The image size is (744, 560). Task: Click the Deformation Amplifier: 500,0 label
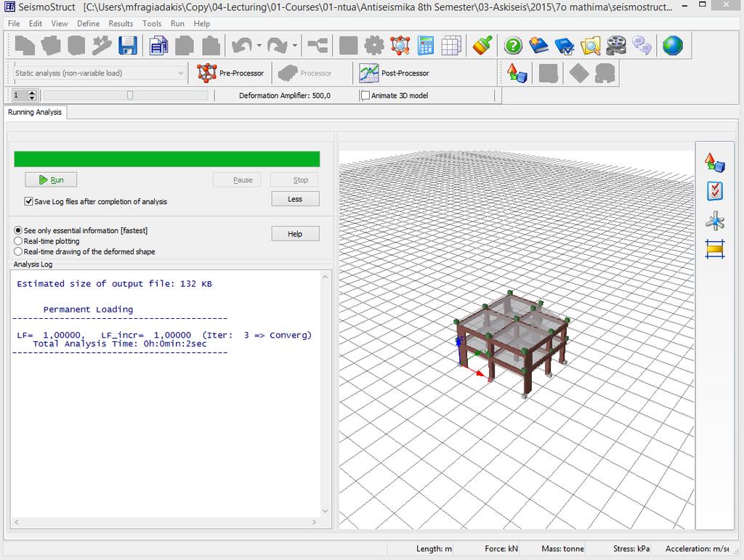[x=285, y=95]
